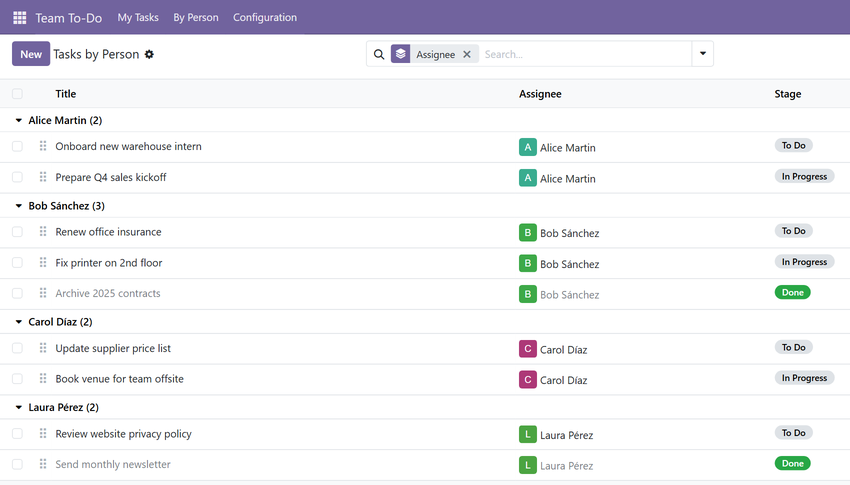This screenshot has width=850, height=485.
Task: Click Done badge on Archive 2025 contracts
Action: (793, 293)
